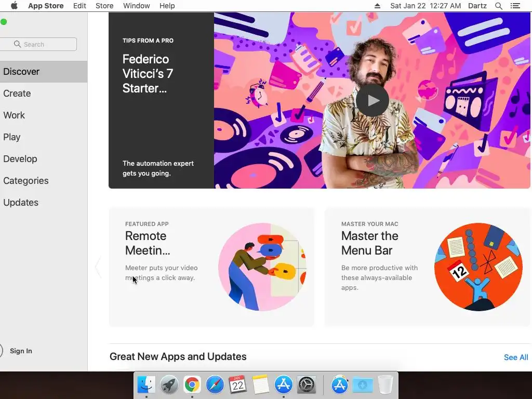Click the eject icon in menu bar
Screen dimensions: 532x399
[x=377, y=6]
